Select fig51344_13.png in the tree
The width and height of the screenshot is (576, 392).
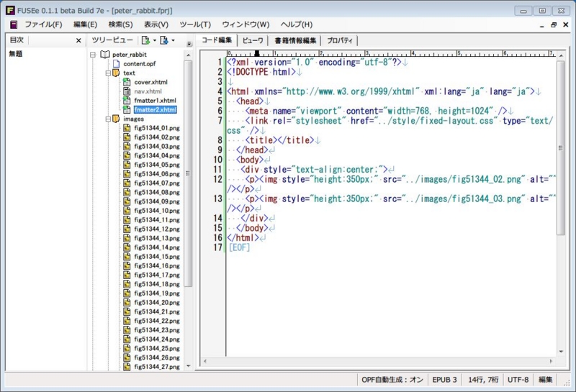point(157,238)
